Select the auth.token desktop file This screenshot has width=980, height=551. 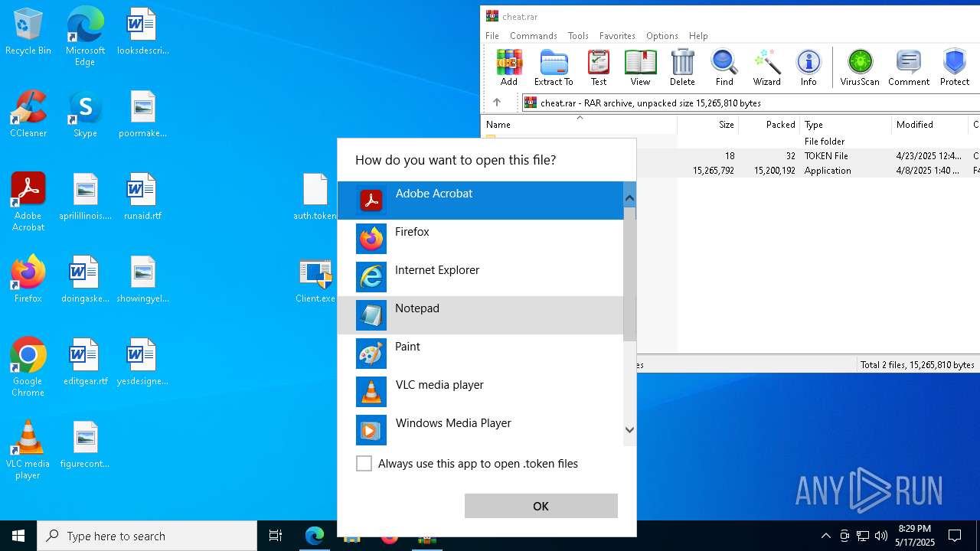coord(315,197)
